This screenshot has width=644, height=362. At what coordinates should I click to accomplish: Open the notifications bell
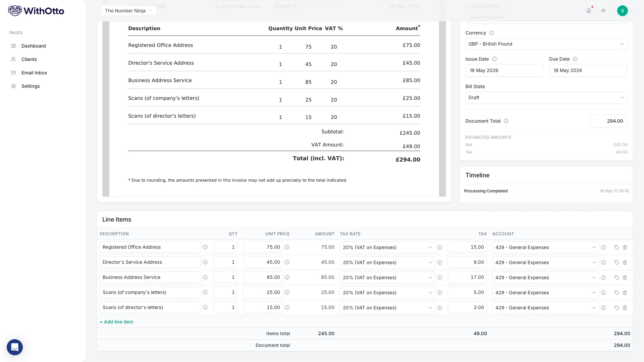tap(588, 11)
